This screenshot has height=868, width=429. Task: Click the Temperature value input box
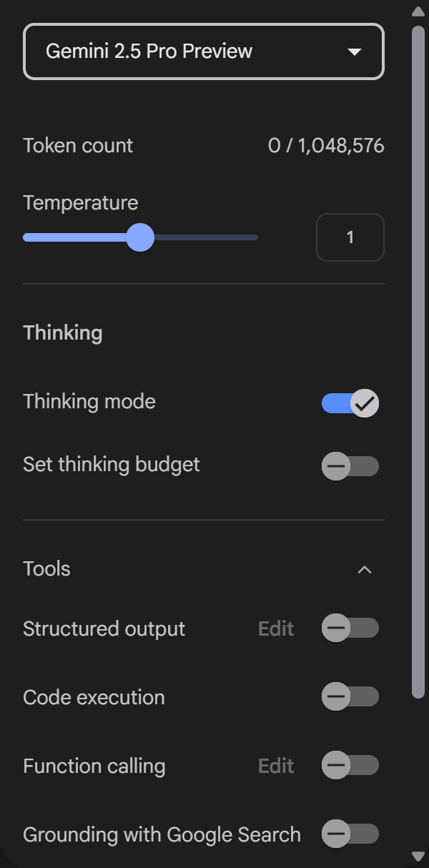[350, 237]
